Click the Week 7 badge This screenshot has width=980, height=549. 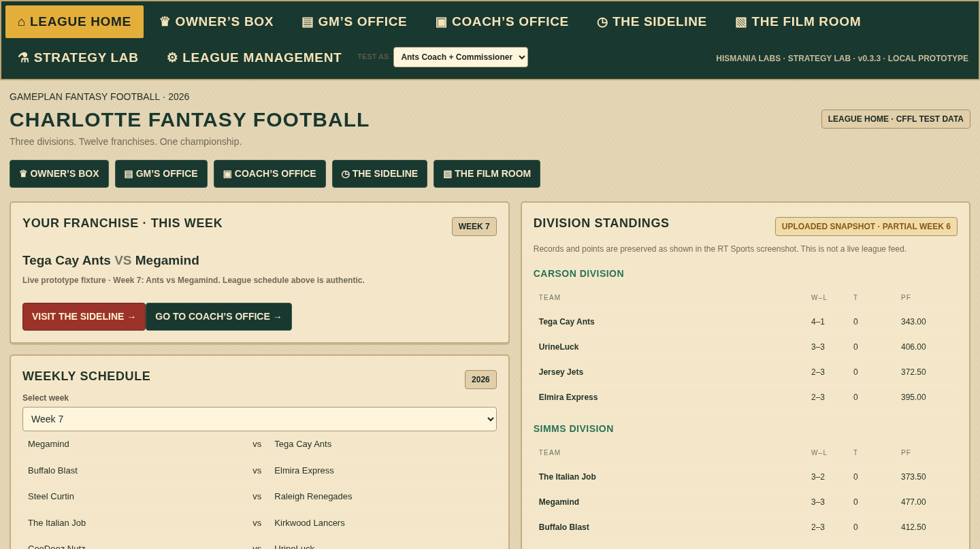[x=474, y=227]
